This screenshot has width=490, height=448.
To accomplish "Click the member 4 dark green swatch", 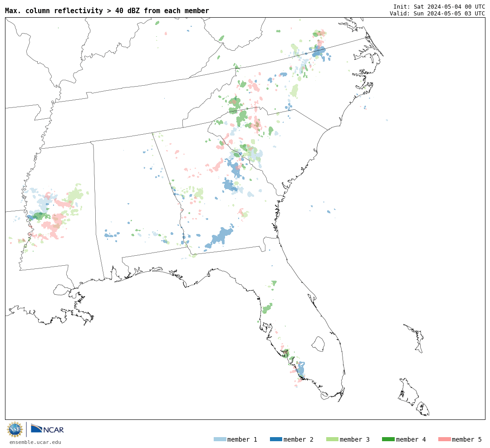I will pos(388,439).
